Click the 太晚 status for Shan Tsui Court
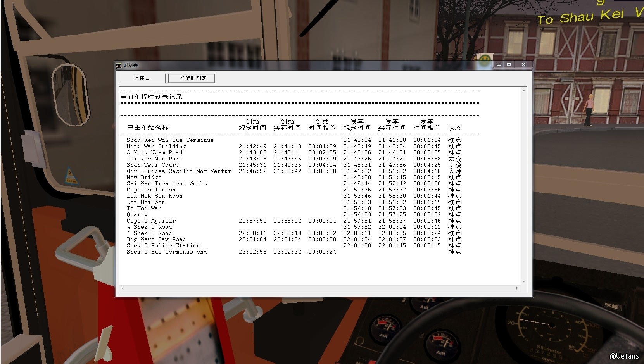 pos(455,165)
